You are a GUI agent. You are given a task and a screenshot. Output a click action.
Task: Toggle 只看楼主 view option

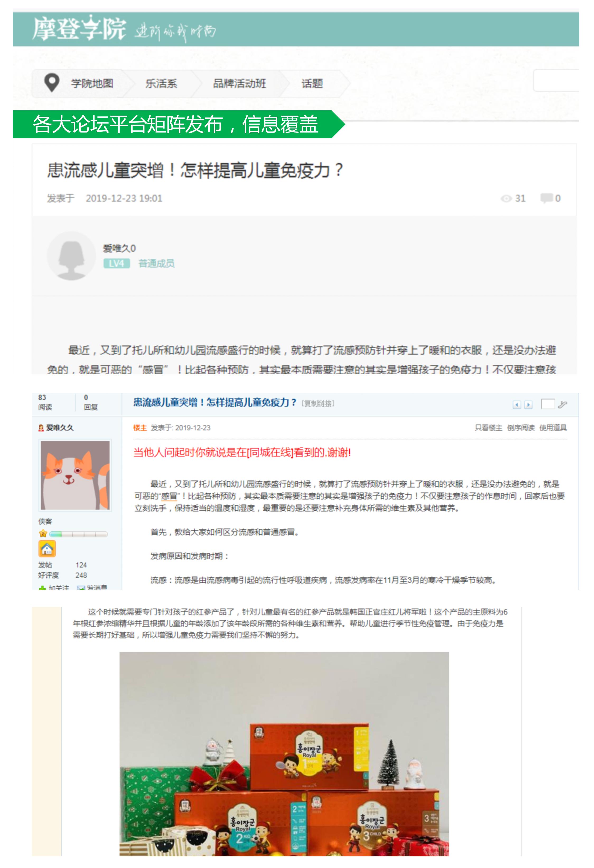(x=488, y=428)
